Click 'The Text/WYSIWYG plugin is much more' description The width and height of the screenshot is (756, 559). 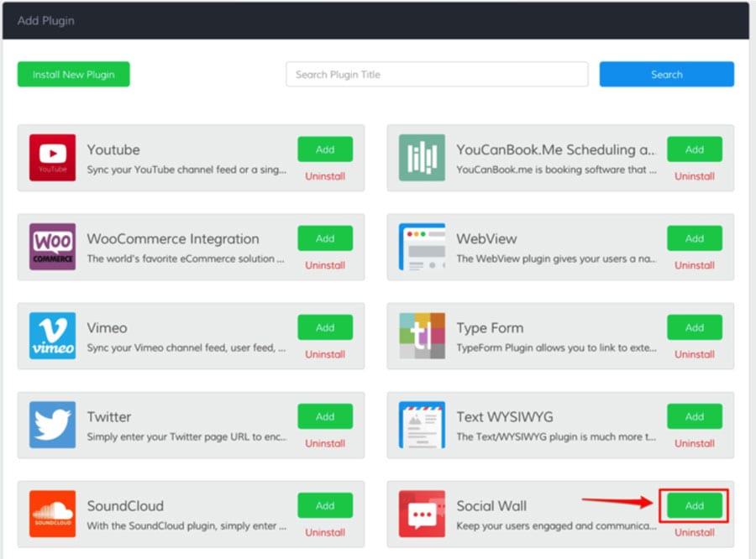[556, 437]
